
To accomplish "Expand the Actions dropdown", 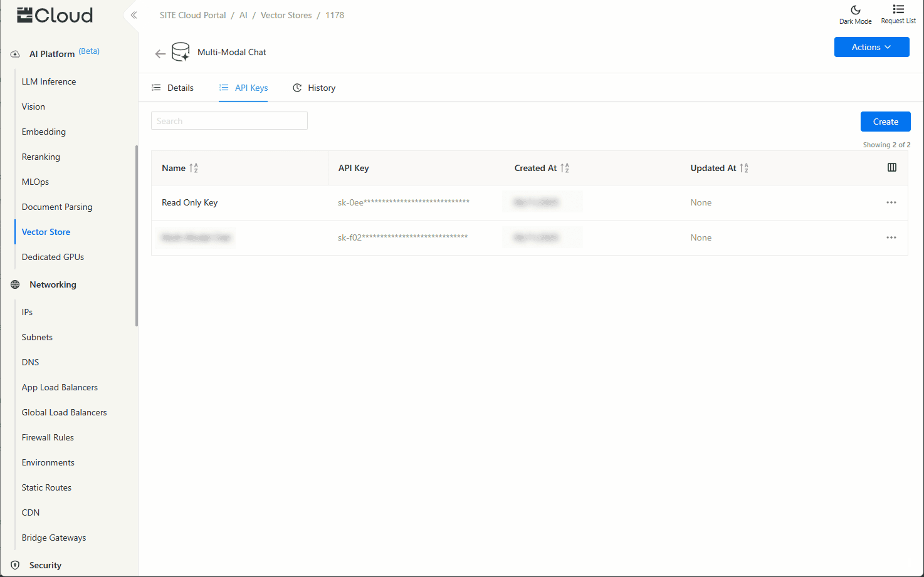I will (871, 47).
